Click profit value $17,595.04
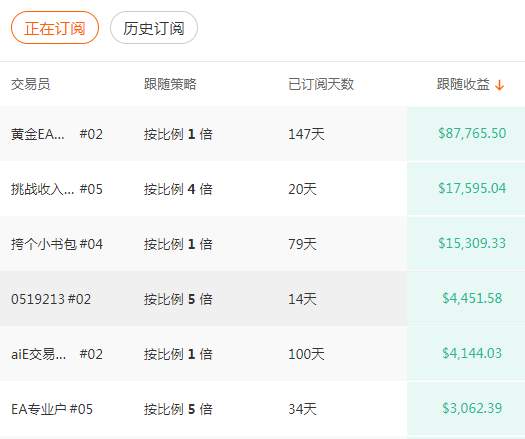 point(472,188)
